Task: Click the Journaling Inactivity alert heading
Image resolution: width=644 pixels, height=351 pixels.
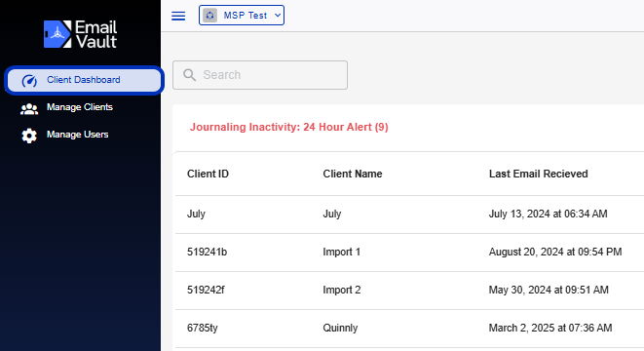Action: [288, 127]
